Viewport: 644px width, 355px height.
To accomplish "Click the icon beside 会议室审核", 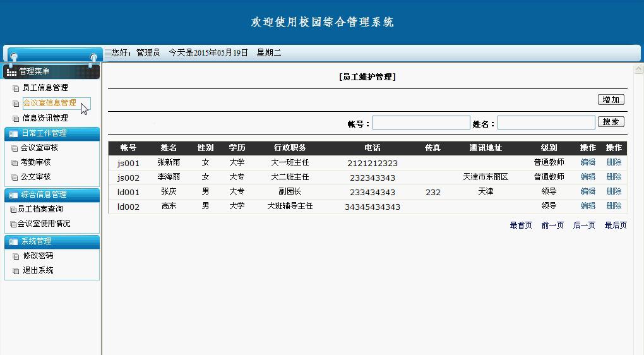I will coord(15,148).
